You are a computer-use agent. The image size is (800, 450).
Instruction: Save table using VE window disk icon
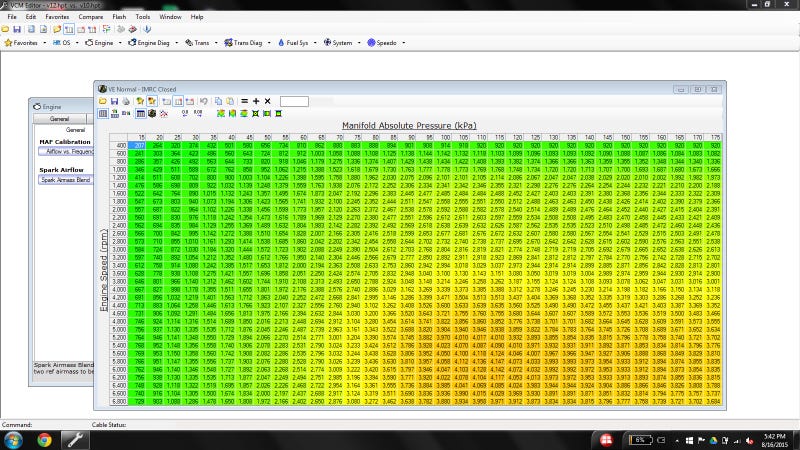(x=114, y=101)
